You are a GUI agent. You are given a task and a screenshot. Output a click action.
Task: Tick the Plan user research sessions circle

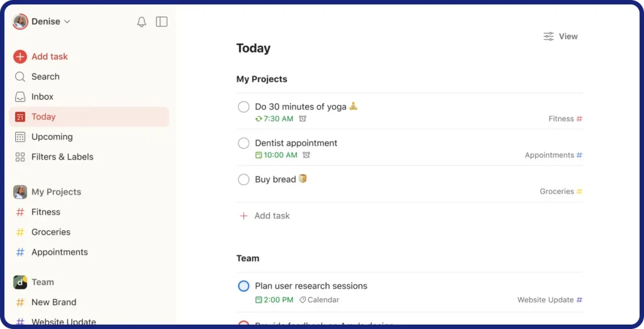pyautogui.click(x=243, y=286)
